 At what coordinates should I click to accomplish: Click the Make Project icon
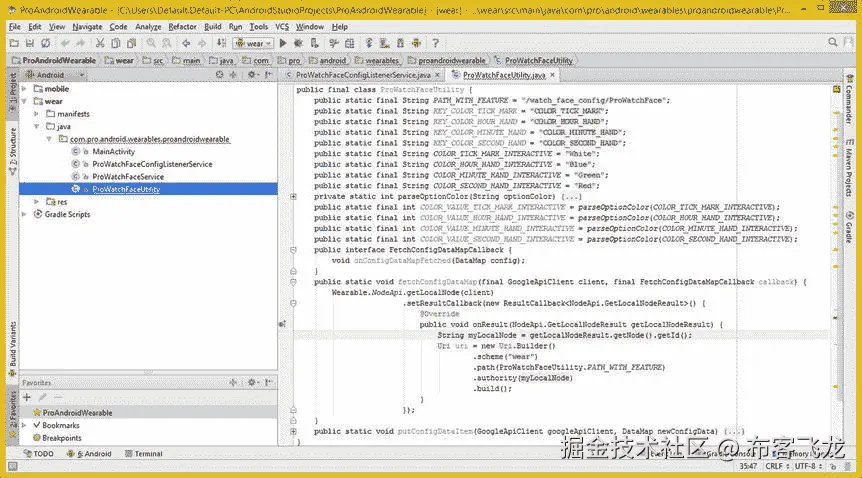tap(221, 43)
